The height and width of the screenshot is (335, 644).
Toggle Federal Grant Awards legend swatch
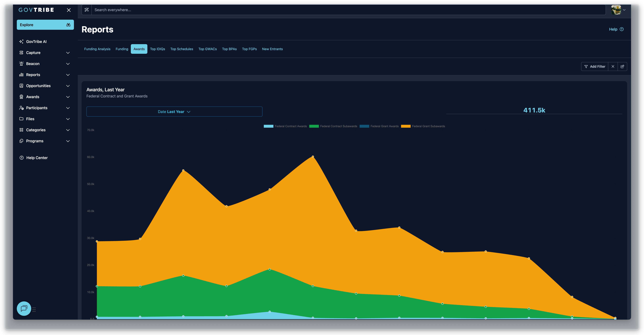[364, 126]
